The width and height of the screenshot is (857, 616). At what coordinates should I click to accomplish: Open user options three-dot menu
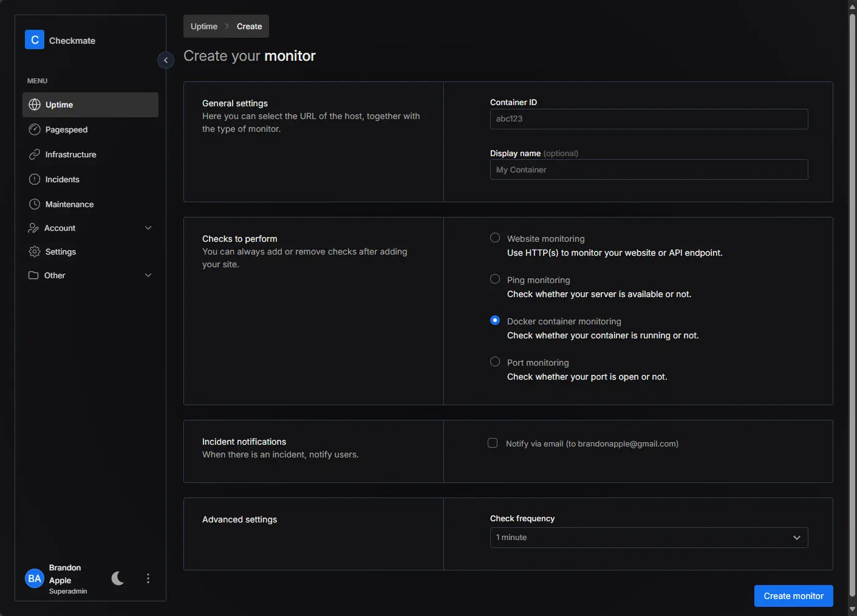pos(148,578)
